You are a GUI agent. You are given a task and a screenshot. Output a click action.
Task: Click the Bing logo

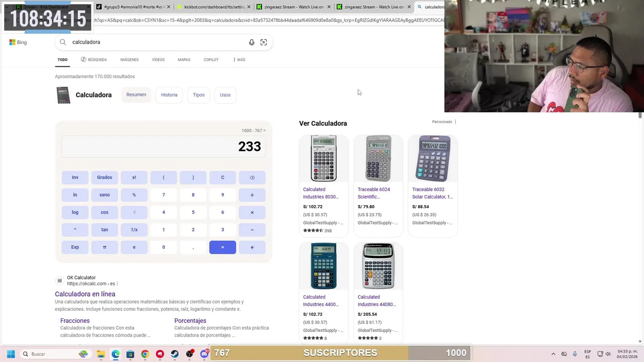pyautogui.click(x=18, y=42)
